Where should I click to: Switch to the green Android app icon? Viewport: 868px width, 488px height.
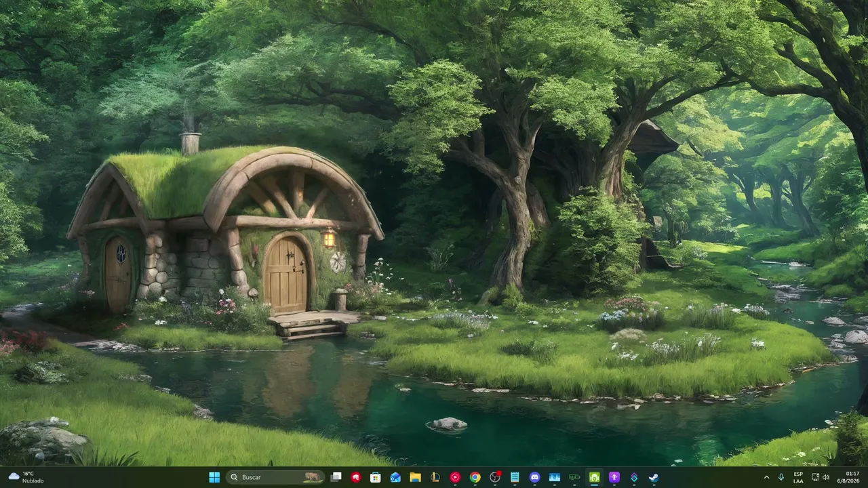[594, 477]
